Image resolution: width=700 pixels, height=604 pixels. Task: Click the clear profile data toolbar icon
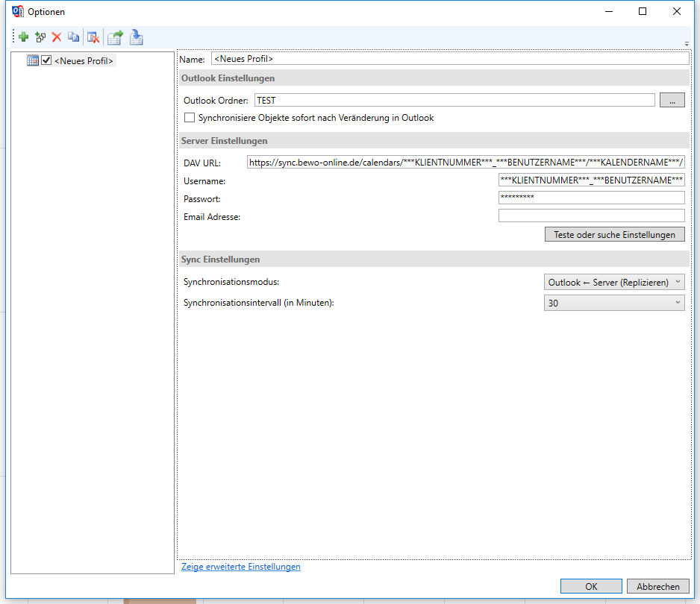click(94, 37)
